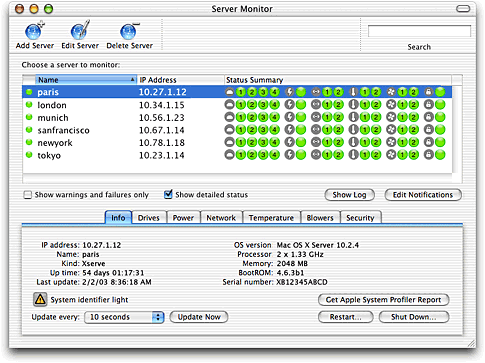Click IP address 10.34.1.15 in the list
This screenshot has width=485, height=363.
[x=162, y=105]
